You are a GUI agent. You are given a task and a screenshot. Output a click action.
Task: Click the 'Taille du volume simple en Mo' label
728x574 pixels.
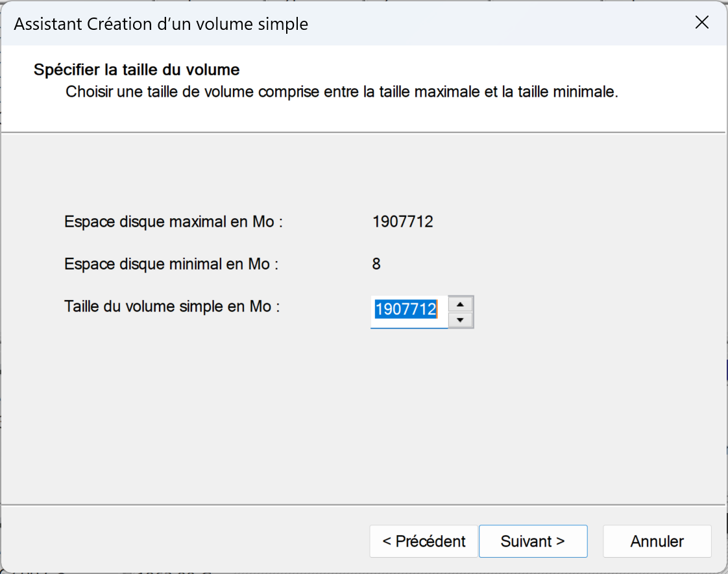[172, 306]
